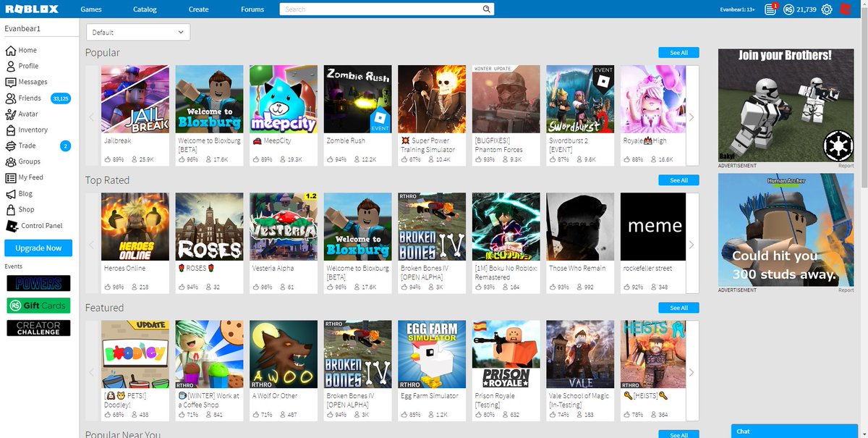Screen dimensions: 868x438
Task: Advance Featured carousel right arrow
Action: point(692,372)
